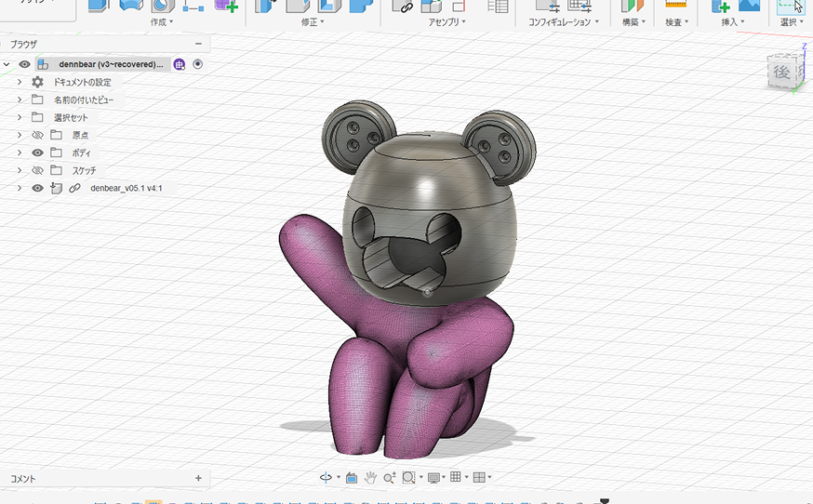This screenshot has width=813, height=504.
Task: Collapse the ブラウザ panel with minus
Action: [198, 44]
